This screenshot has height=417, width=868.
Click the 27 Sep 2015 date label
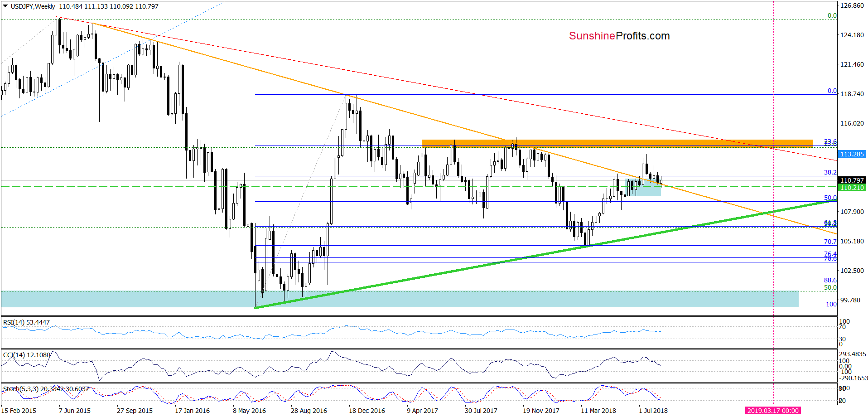[135, 411]
